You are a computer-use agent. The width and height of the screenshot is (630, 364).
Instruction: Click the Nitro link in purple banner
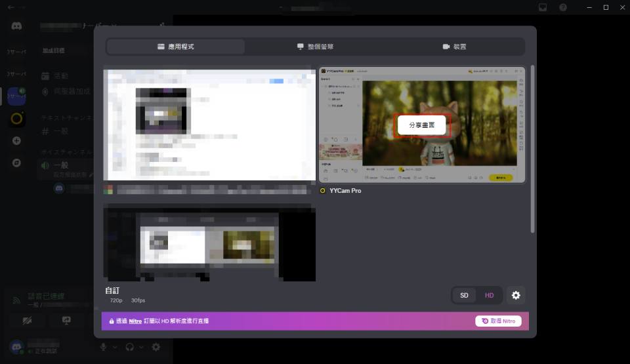pyautogui.click(x=135, y=321)
